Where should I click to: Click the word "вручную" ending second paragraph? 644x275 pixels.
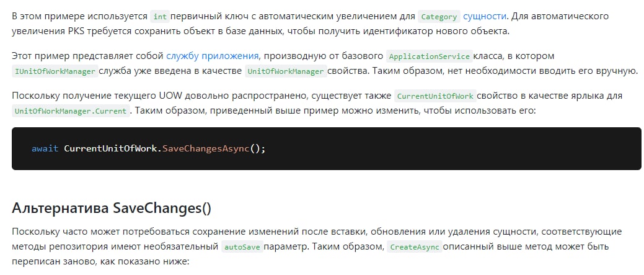[614, 71]
